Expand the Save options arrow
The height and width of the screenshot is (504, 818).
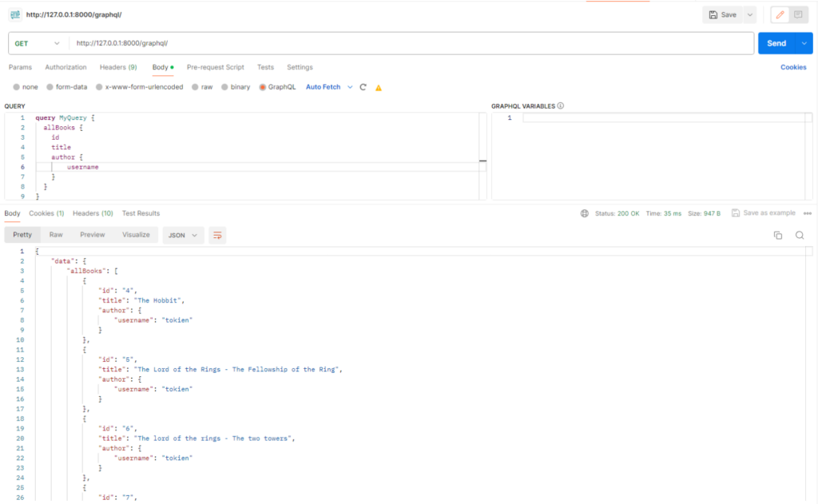pyautogui.click(x=749, y=15)
